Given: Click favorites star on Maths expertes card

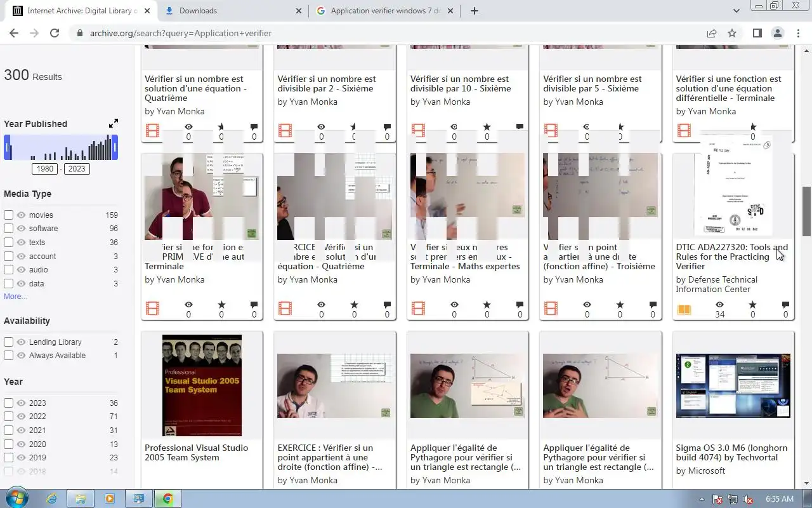Looking at the screenshot, I should pos(487,305).
